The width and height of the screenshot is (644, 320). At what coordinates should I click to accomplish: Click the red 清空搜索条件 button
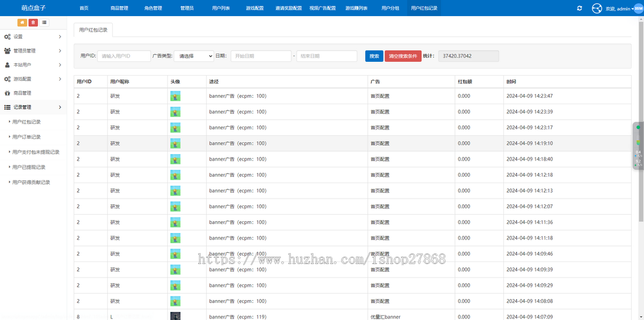click(403, 56)
